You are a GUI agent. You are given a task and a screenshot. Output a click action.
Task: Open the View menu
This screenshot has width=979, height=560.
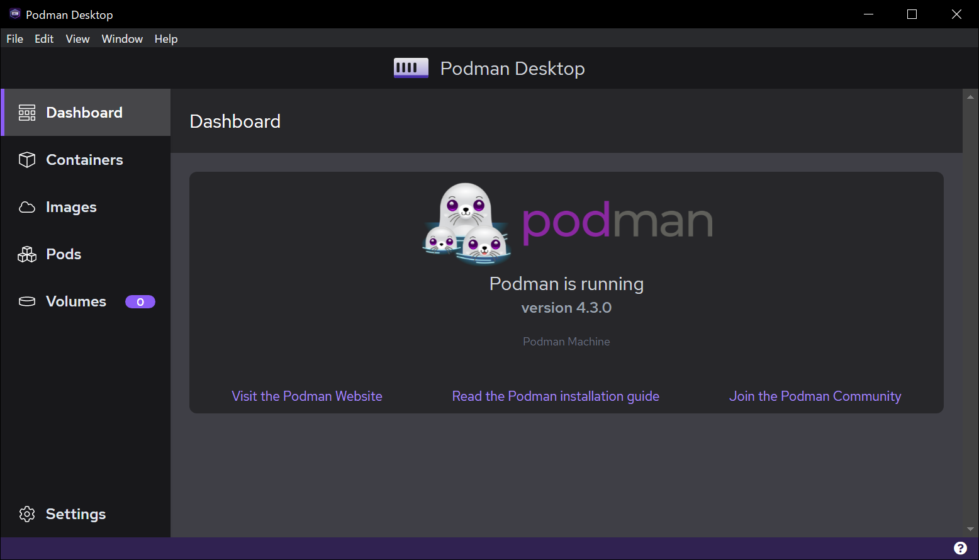(x=77, y=39)
